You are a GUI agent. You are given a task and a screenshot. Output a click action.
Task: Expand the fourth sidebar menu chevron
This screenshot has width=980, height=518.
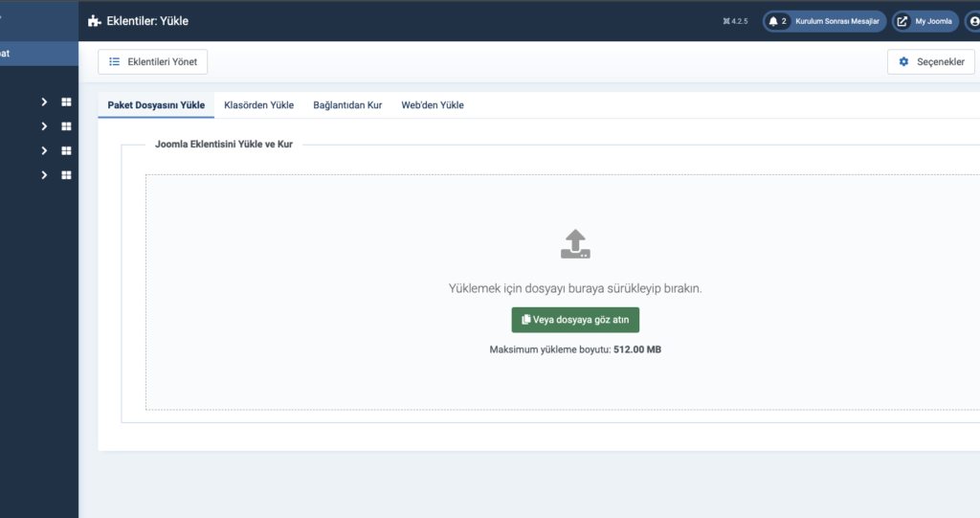point(44,175)
